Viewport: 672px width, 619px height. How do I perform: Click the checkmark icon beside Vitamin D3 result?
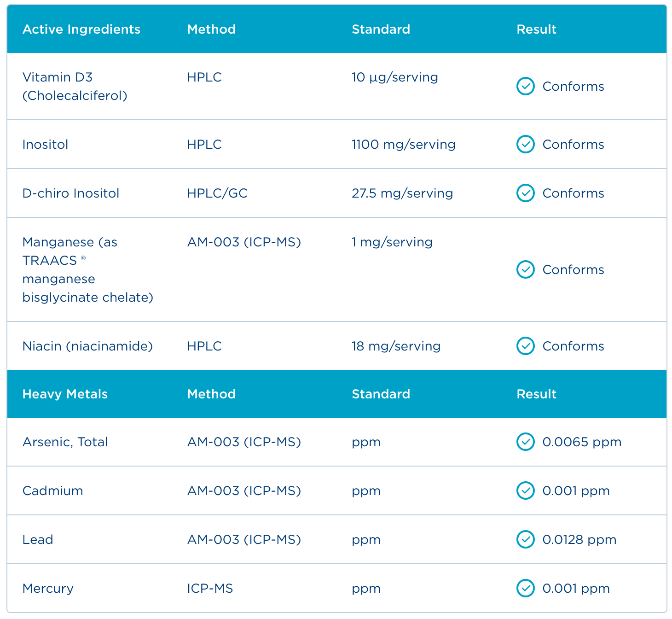tap(525, 86)
